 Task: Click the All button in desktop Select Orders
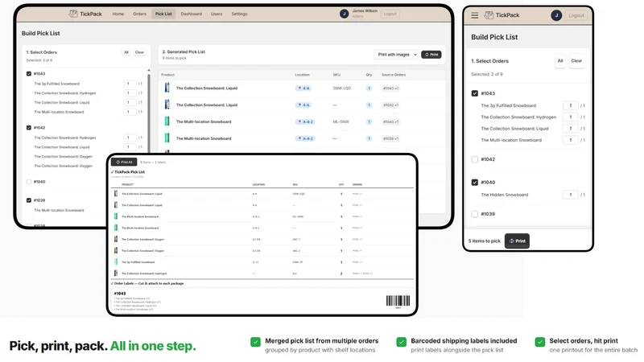pyautogui.click(x=126, y=52)
